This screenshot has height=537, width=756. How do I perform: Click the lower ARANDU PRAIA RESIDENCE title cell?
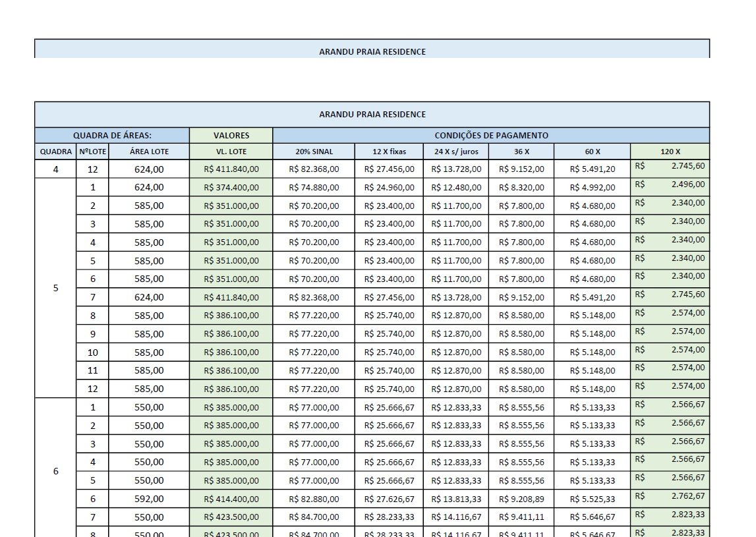(x=372, y=114)
